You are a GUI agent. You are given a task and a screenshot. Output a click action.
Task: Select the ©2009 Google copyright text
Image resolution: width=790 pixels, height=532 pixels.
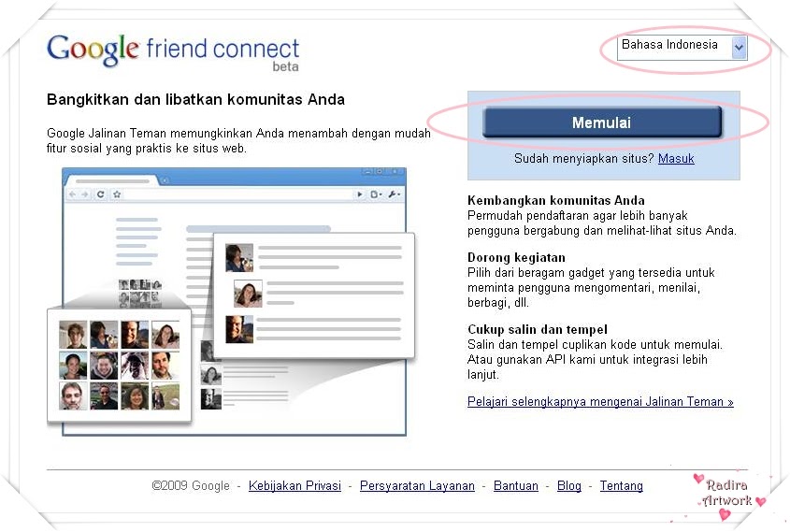click(191, 485)
